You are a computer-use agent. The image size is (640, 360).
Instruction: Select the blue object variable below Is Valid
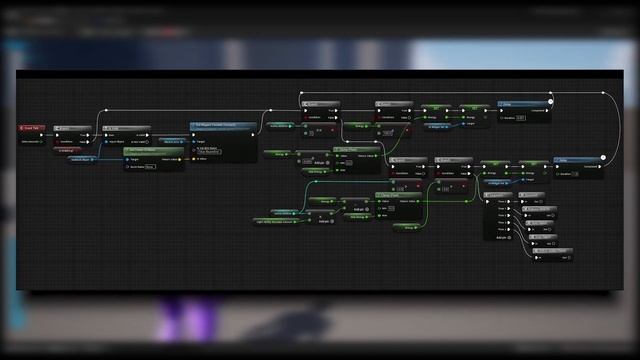(x=82, y=159)
